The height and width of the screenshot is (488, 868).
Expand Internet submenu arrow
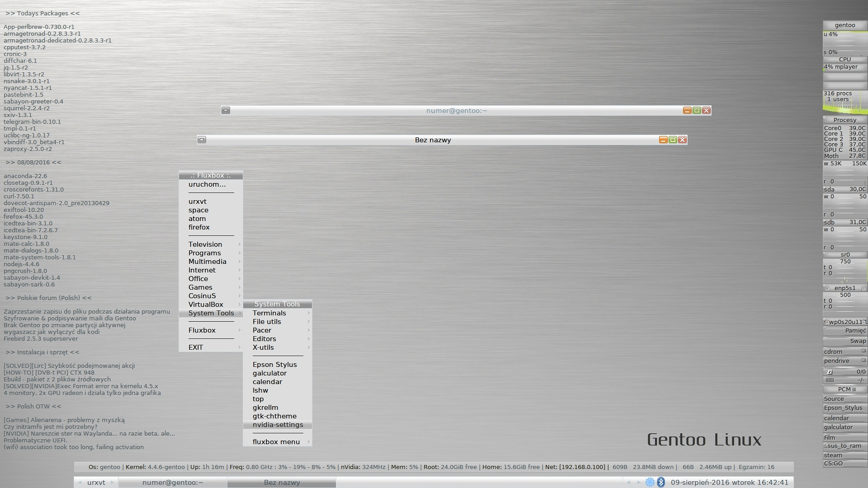pos(239,270)
